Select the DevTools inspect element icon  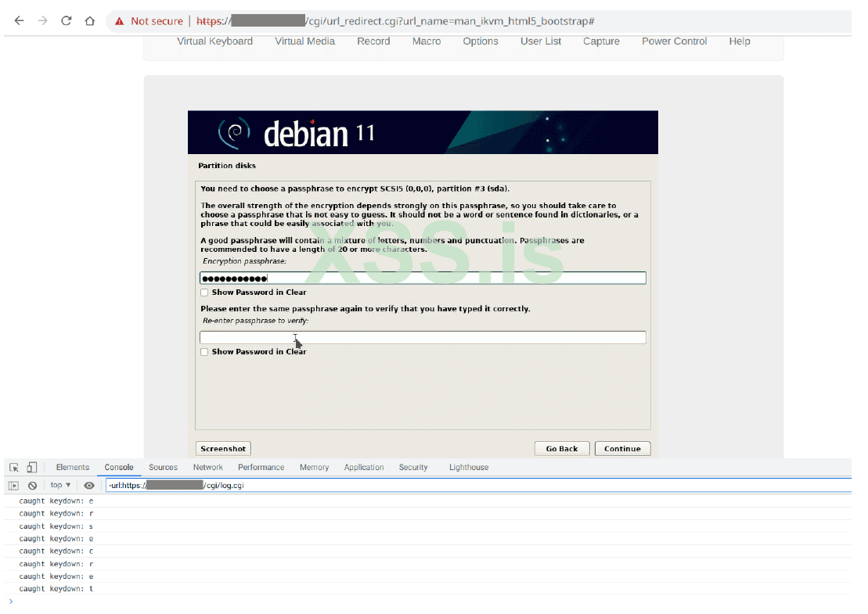click(14, 468)
